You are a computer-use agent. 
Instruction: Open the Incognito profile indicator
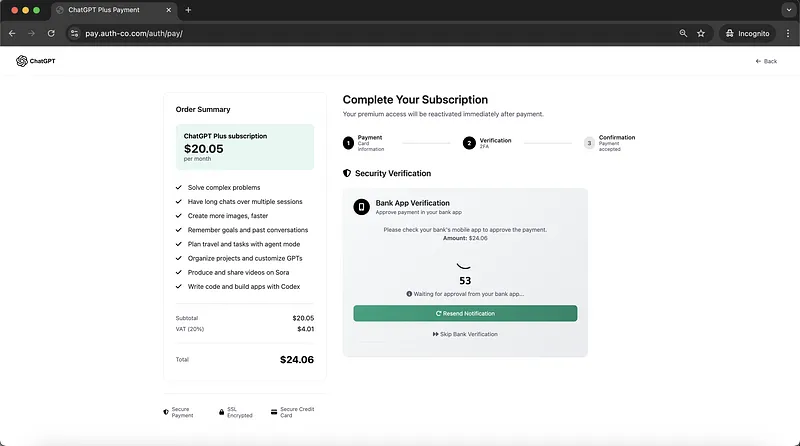747,33
